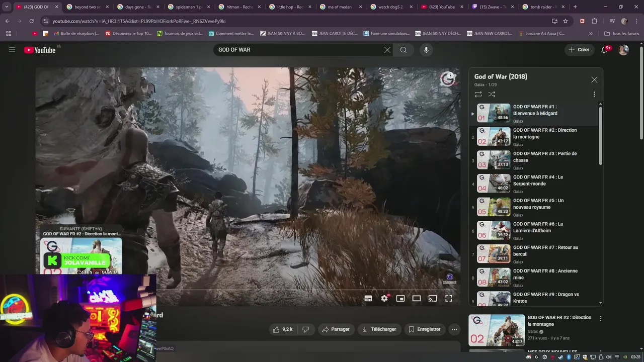Open the video player settings gear
Viewport: 644px width, 362px height.
(384, 298)
